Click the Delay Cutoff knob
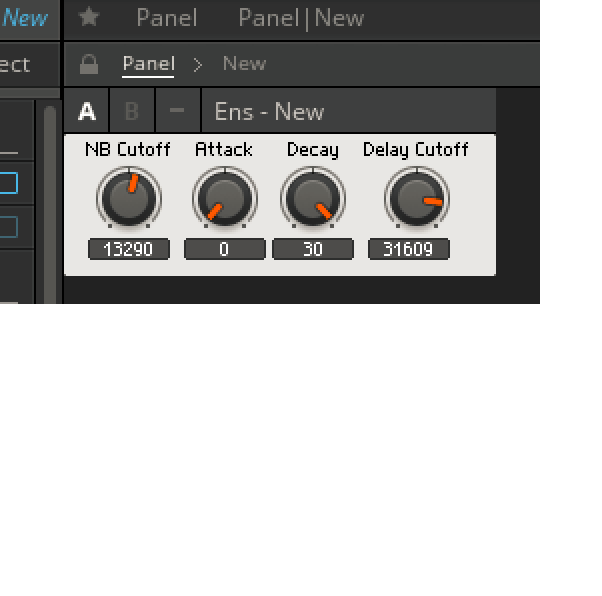Image resolution: width=602 pixels, height=596 pixels. tap(417, 199)
